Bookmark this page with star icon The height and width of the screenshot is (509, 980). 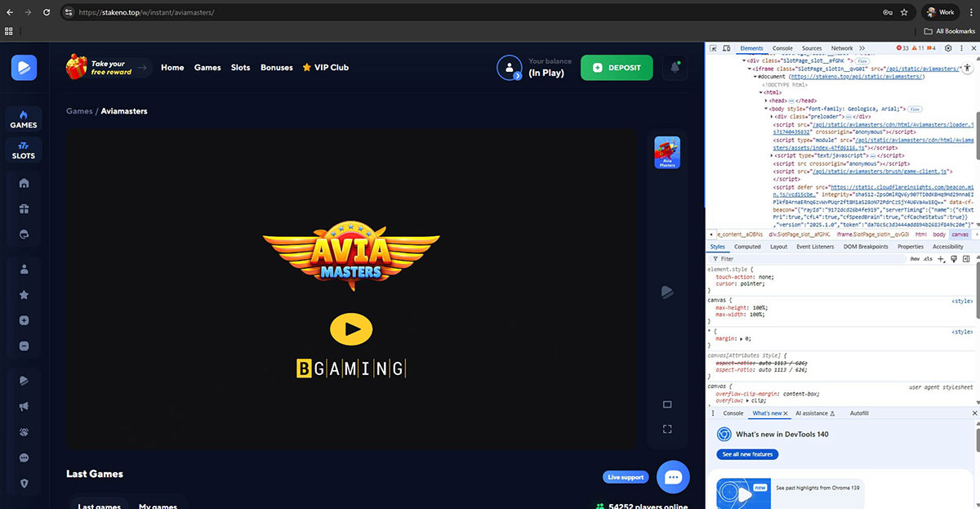(904, 12)
